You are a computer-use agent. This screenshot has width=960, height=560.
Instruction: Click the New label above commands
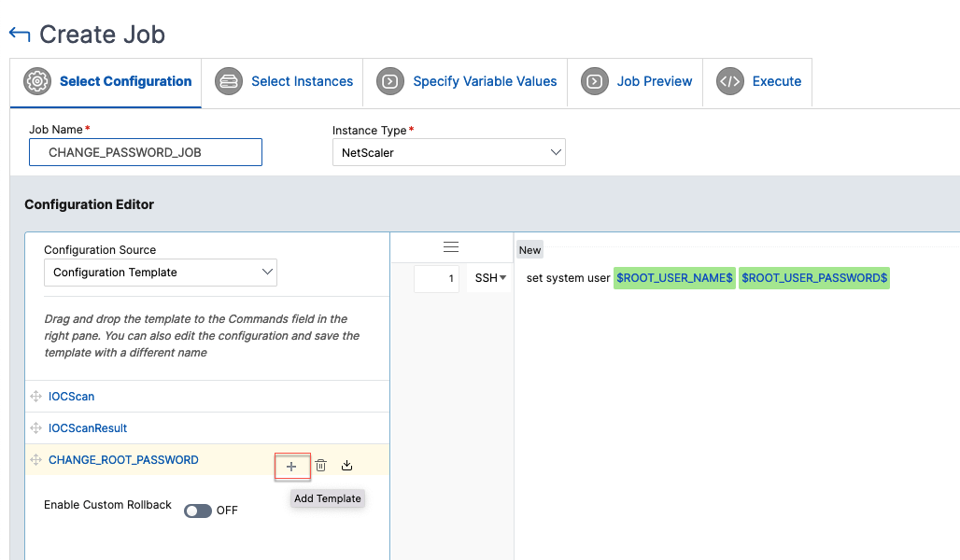(529, 250)
